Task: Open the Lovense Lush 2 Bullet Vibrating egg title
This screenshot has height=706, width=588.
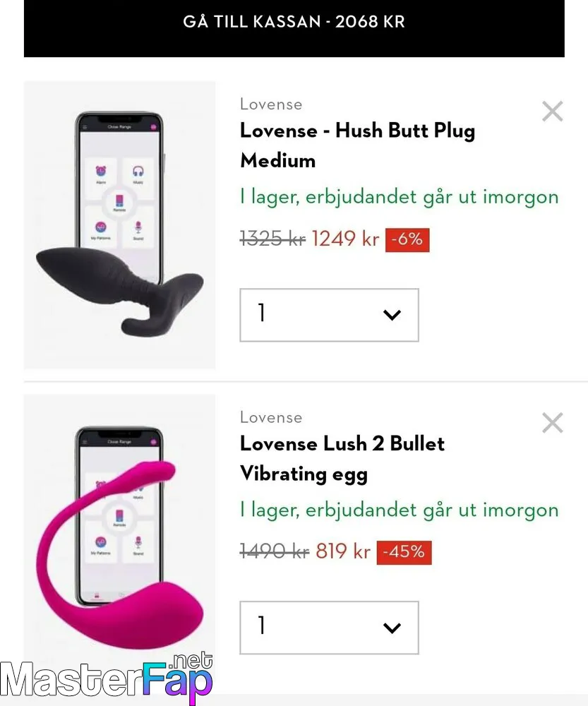Action: click(342, 458)
